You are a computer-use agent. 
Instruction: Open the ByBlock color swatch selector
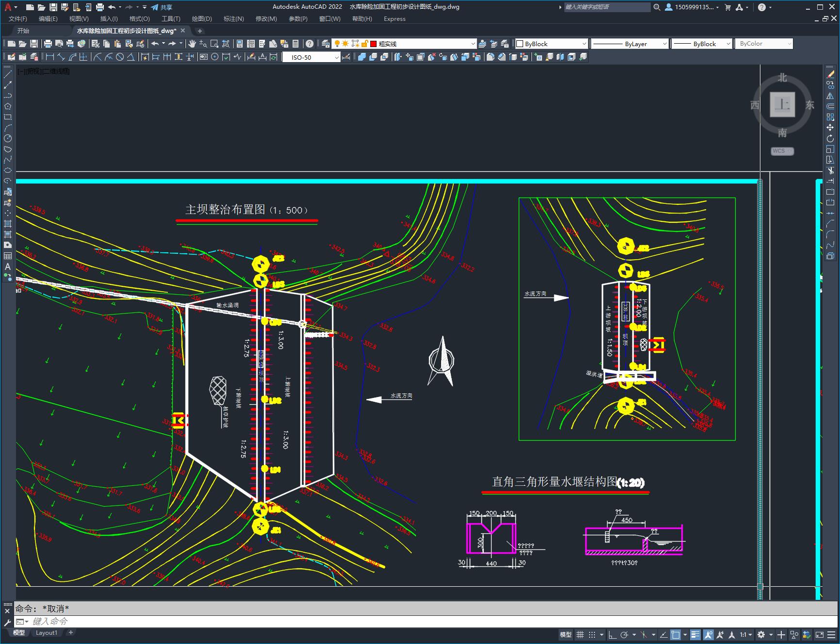[x=551, y=44]
